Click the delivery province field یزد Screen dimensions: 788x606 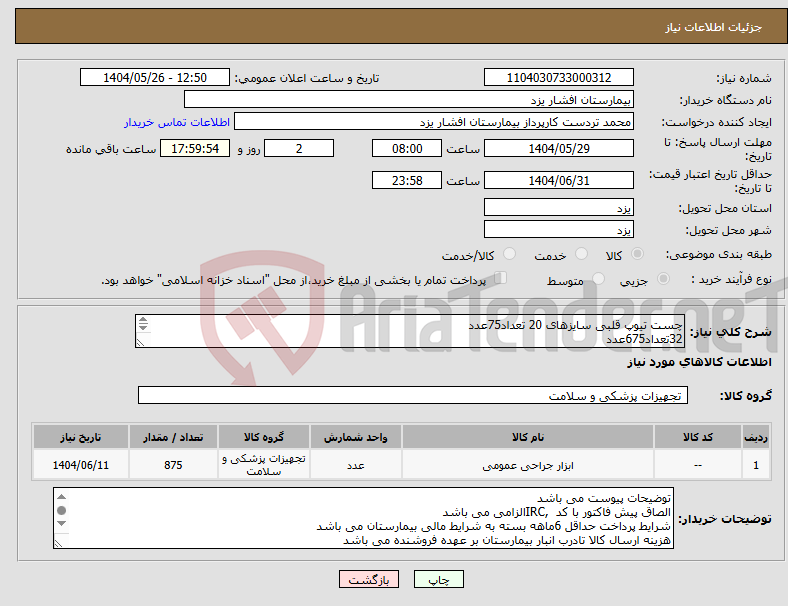click(559, 208)
